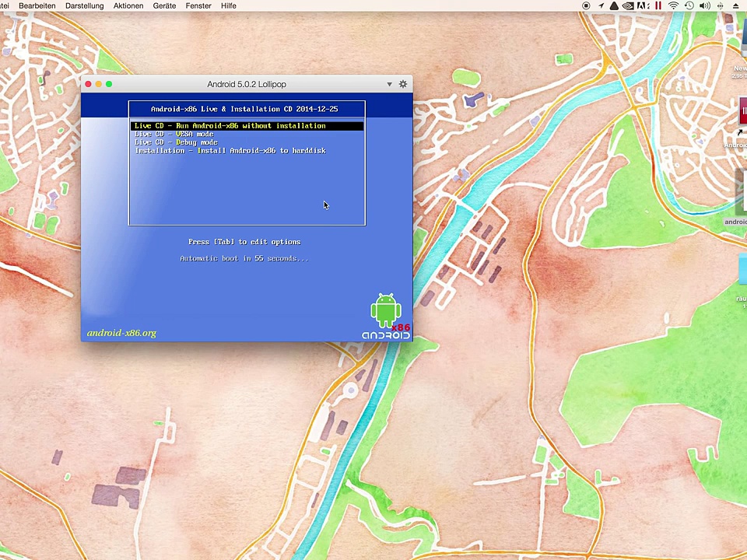Open the Parallels gear settings icon

click(x=403, y=84)
